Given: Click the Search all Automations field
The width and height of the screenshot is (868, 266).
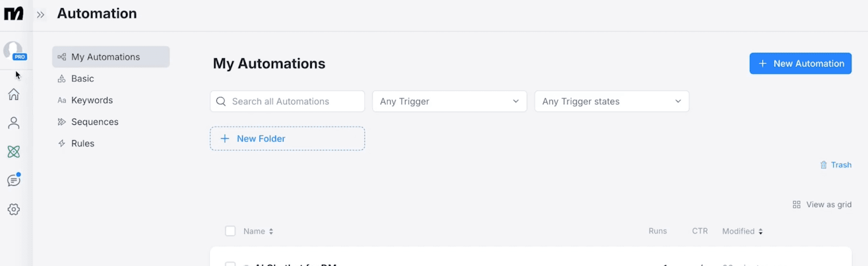Looking at the screenshot, I should pyautogui.click(x=287, y=102).
